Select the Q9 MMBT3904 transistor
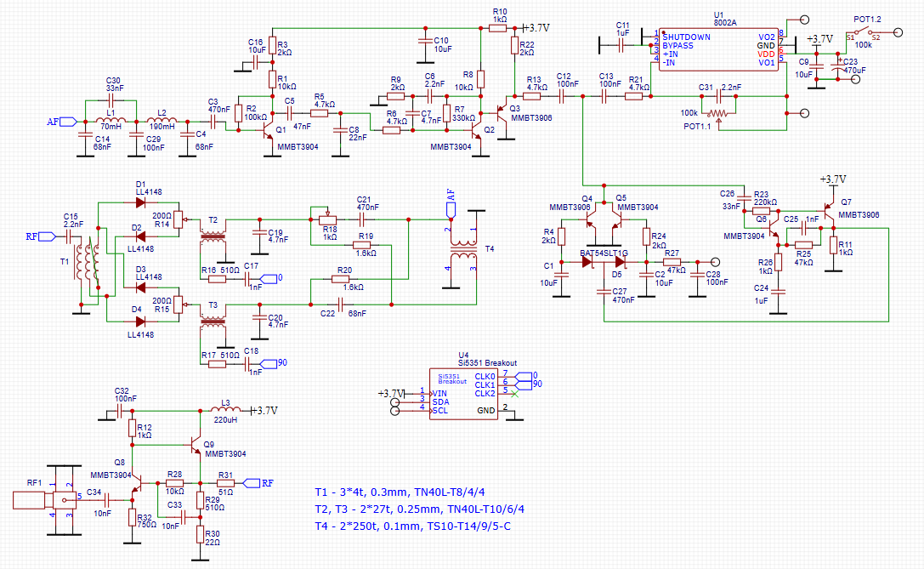Screen dimensions: 924x569 click(194, 447)
